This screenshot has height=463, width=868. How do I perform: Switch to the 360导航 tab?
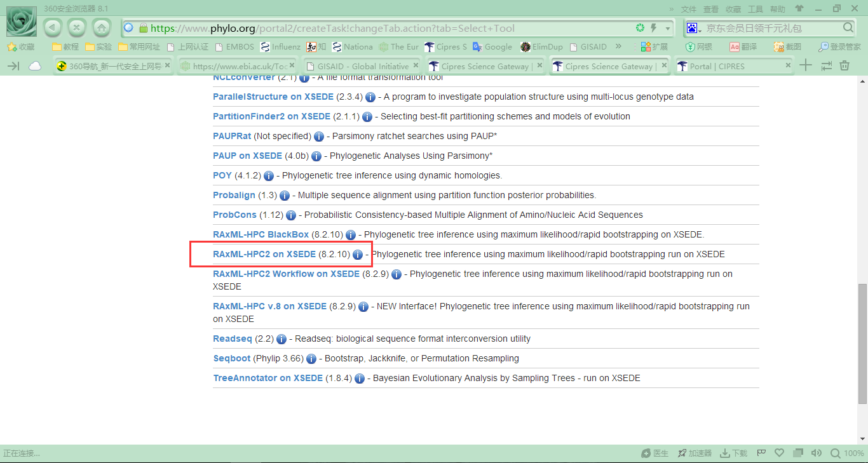pos(112,66)
